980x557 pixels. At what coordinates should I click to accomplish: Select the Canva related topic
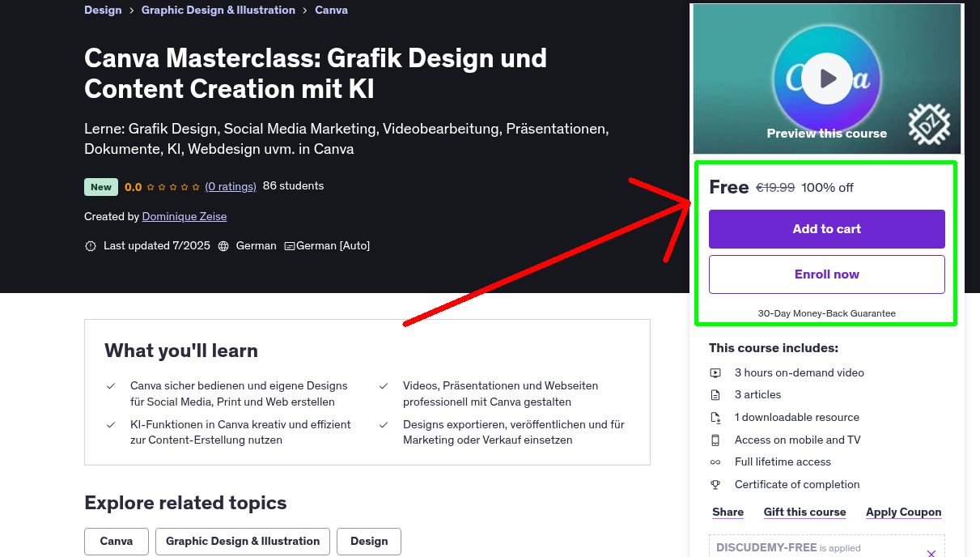116,541
